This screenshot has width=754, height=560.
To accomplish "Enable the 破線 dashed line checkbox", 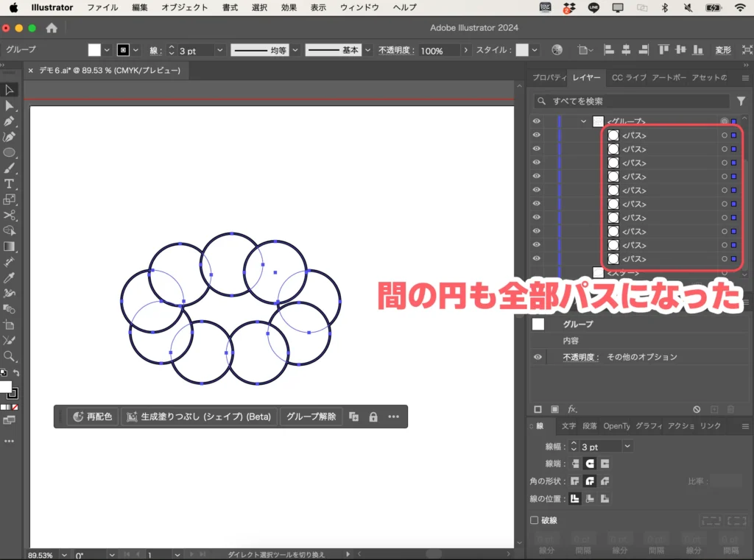I will pyautogui.click(x=533, y=520).
